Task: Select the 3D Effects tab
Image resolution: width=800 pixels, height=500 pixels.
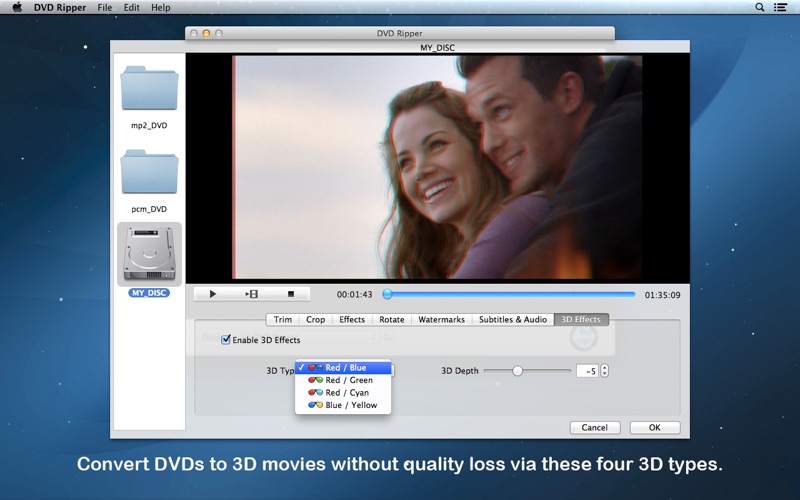Action: tap(581, 319)
